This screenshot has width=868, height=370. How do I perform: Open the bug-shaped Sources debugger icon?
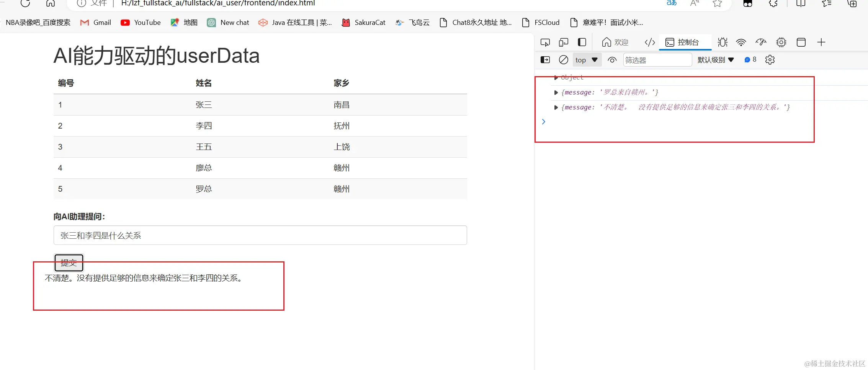click(723, 42)
